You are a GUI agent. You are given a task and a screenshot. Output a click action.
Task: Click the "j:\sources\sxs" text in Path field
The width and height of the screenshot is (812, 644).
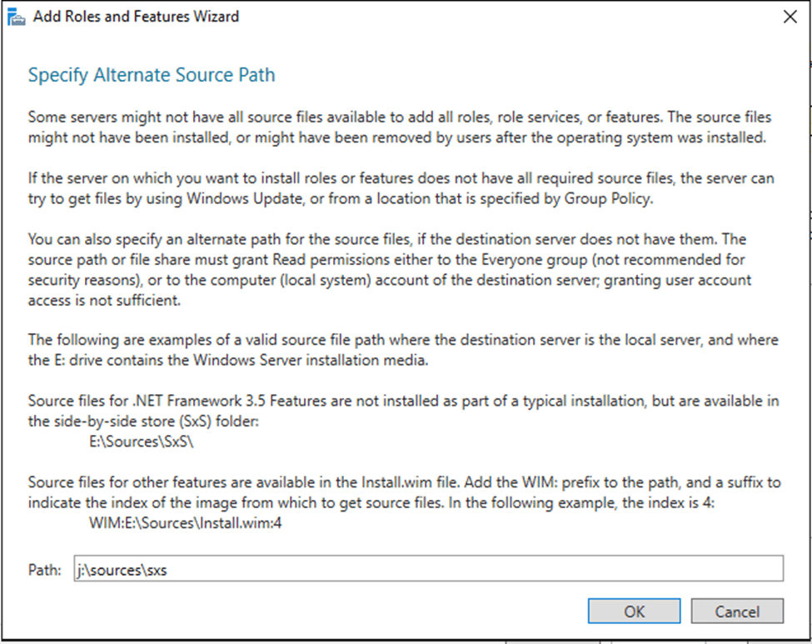point(122,571)
